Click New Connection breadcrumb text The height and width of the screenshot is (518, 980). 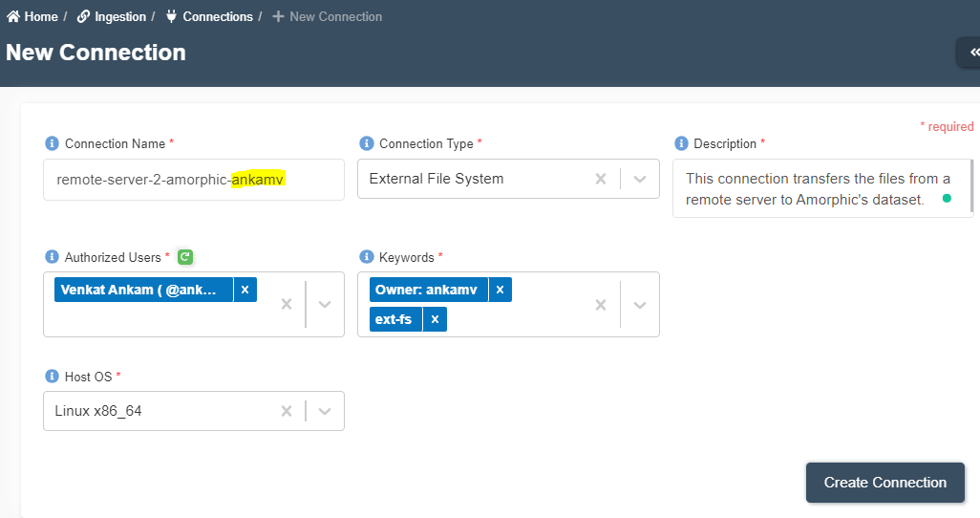tap(335, 17)
